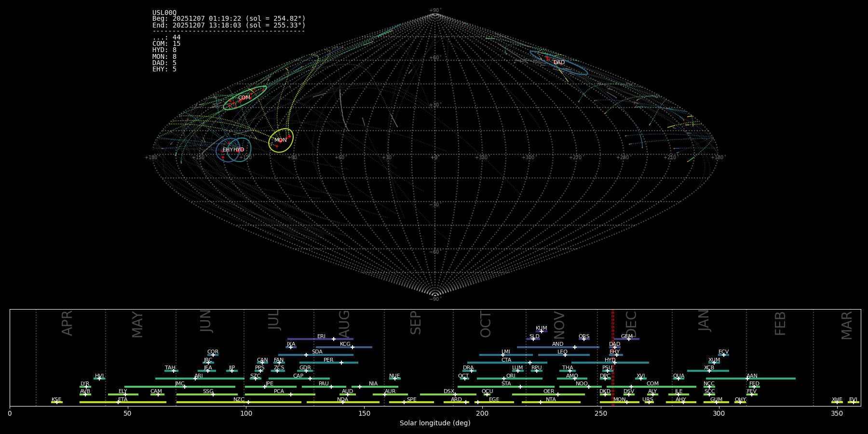This screenshot has width=868, height=434.
Task: Click the USL00Q station title text
Action: coord(164,13)
